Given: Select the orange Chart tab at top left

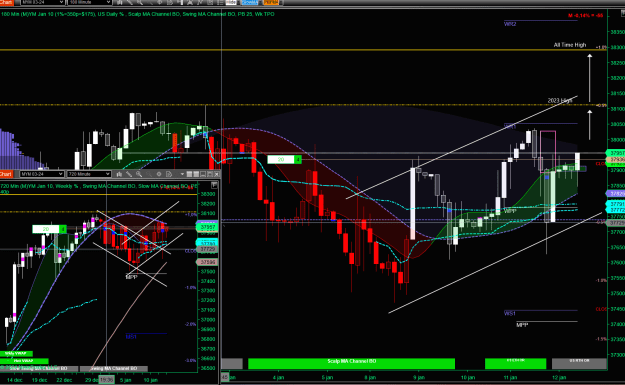Looking at the screenshot, I should coord(6,2).
